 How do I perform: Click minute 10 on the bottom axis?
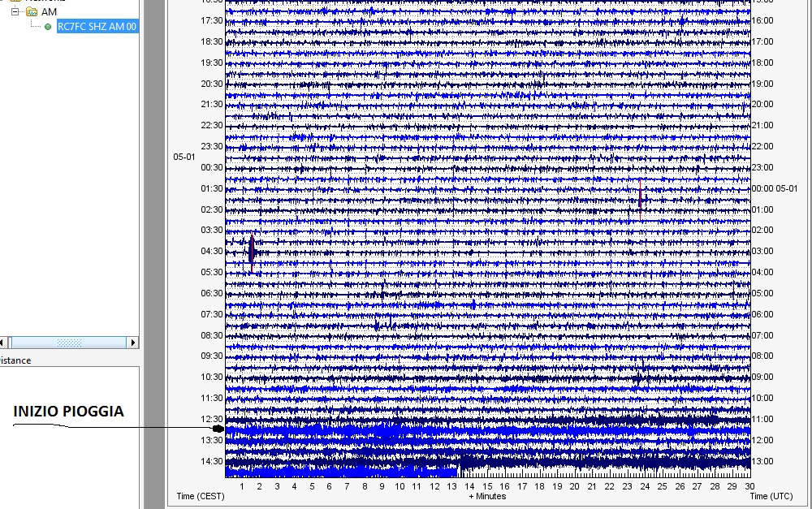pos(400,486)
